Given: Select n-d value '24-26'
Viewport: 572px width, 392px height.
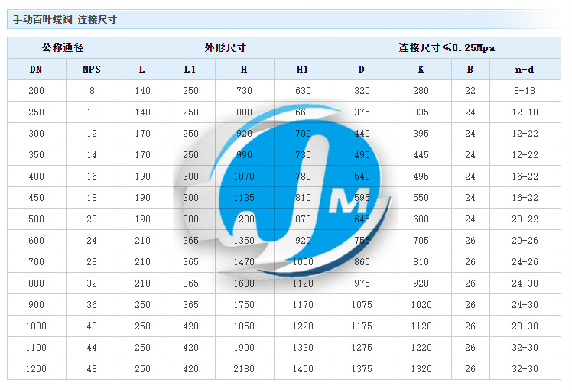Looking at the screenshot, I should click(x=525, y=262).
